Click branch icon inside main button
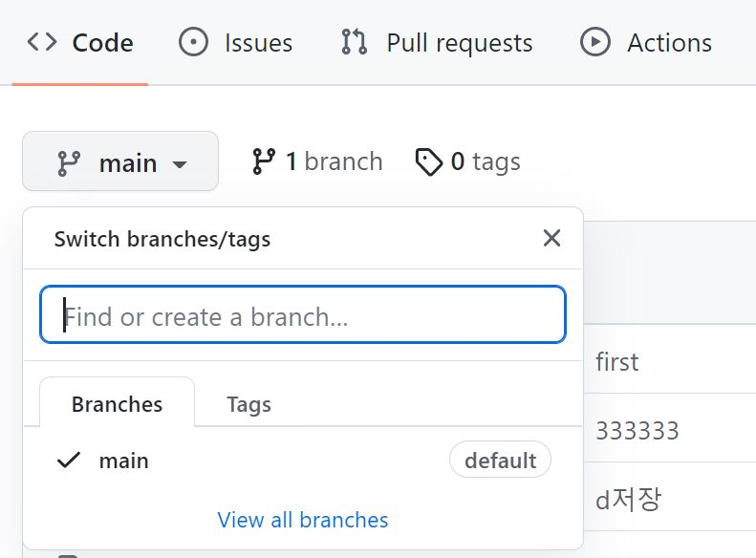The height and width of the screenshot is (558, 756). click(x=69, y=163)
